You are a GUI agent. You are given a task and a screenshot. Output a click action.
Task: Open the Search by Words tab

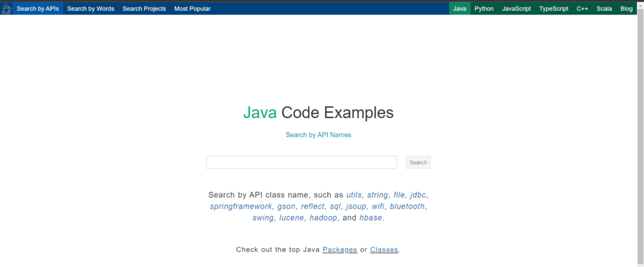pyautogui.click(x=90, y=9)
